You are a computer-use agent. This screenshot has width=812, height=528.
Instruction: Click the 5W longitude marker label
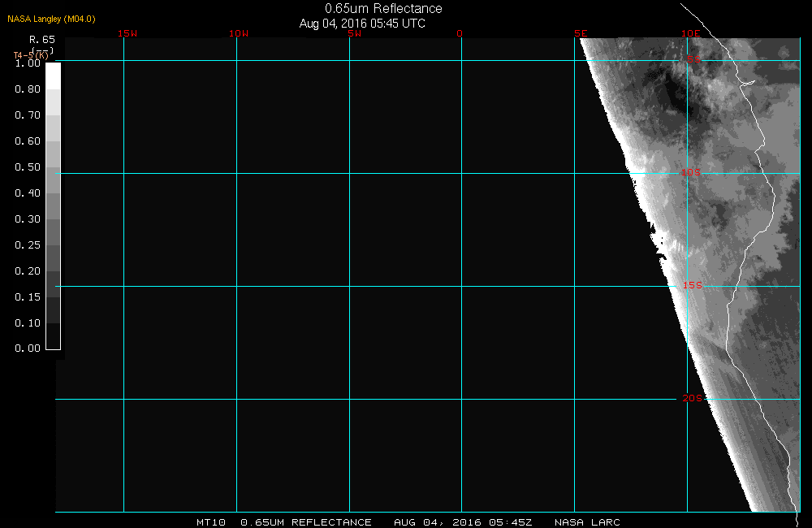[x=353, y=33]
